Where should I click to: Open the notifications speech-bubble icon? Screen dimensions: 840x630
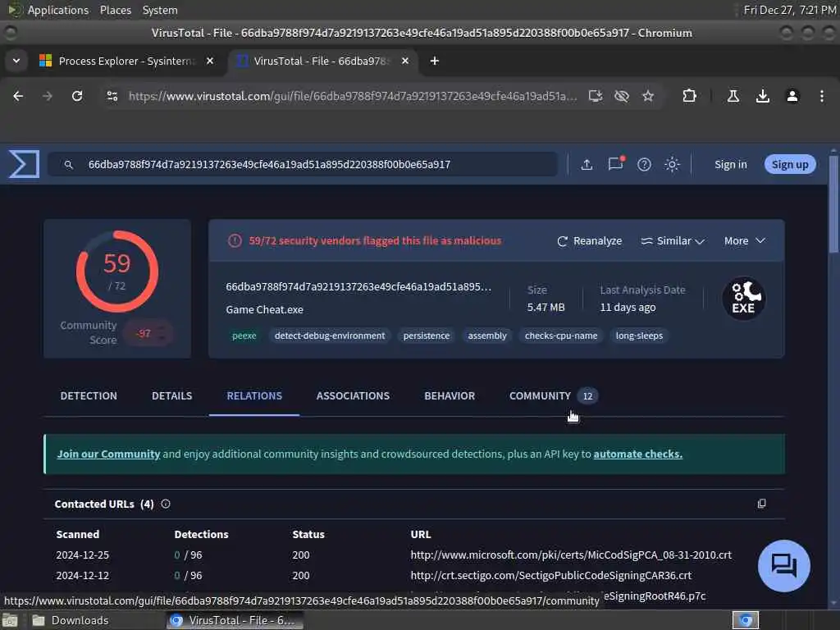tap(615, 164)
